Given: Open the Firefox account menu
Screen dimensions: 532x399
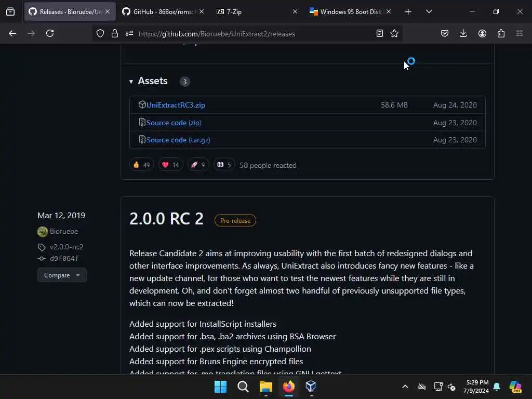Looking at the screenshot, I should tap(482, 33).
